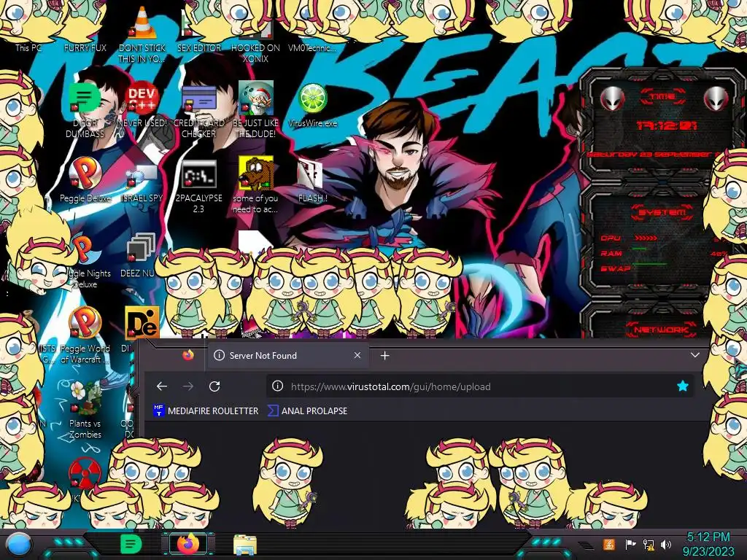Image resolution: width=747 pixels, height=560 pixels.
Task: Click the NETWORK header in the widget
Action: (661, 330)
